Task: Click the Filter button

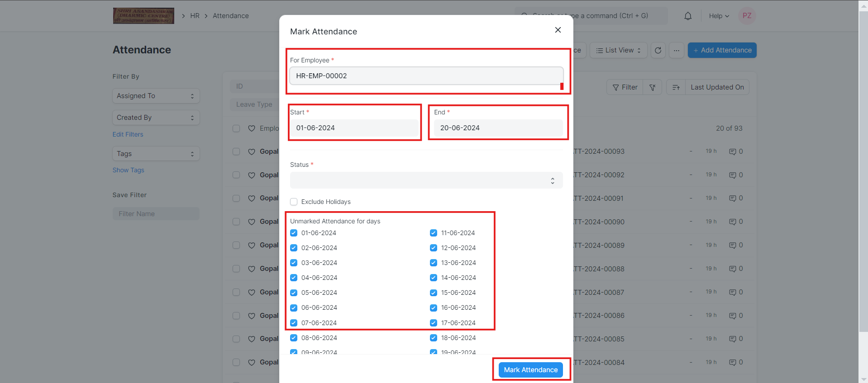Action: pyautogui.click(x=625, y=87)
